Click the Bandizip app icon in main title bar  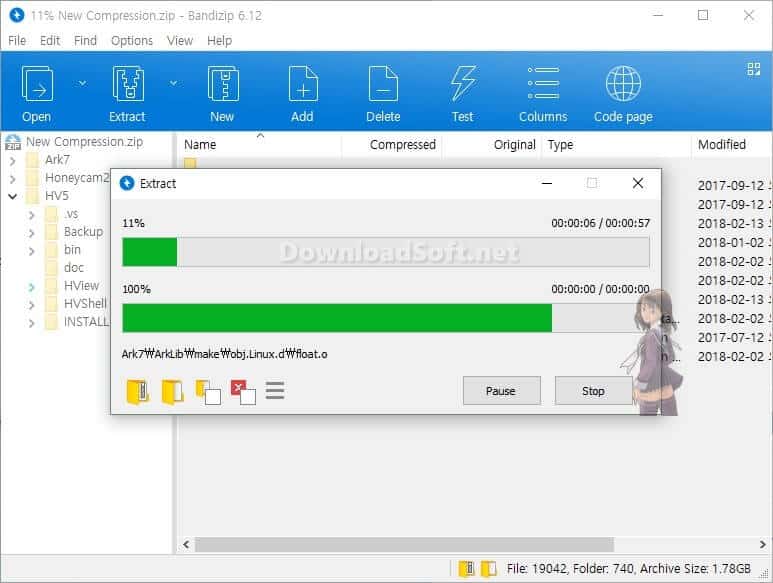coord(17,15)
